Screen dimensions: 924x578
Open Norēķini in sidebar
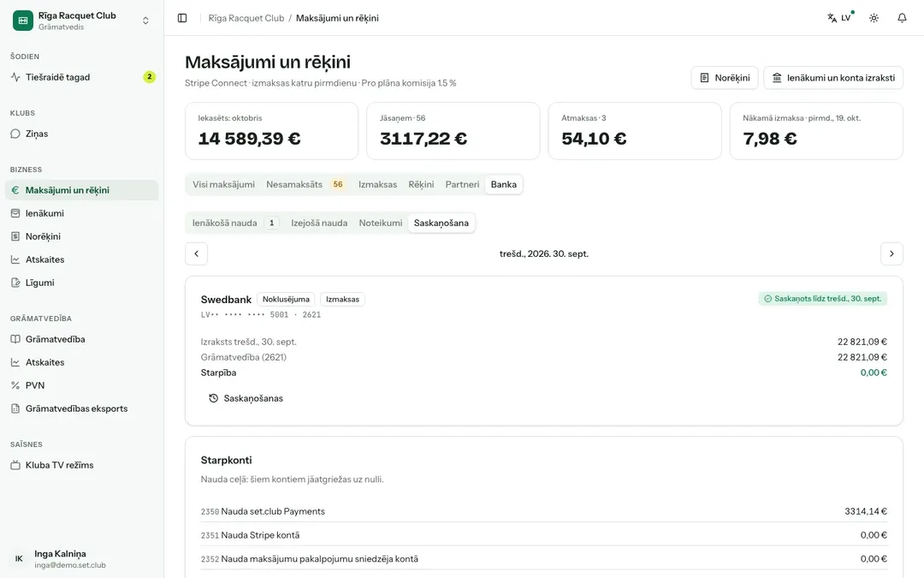82,236
